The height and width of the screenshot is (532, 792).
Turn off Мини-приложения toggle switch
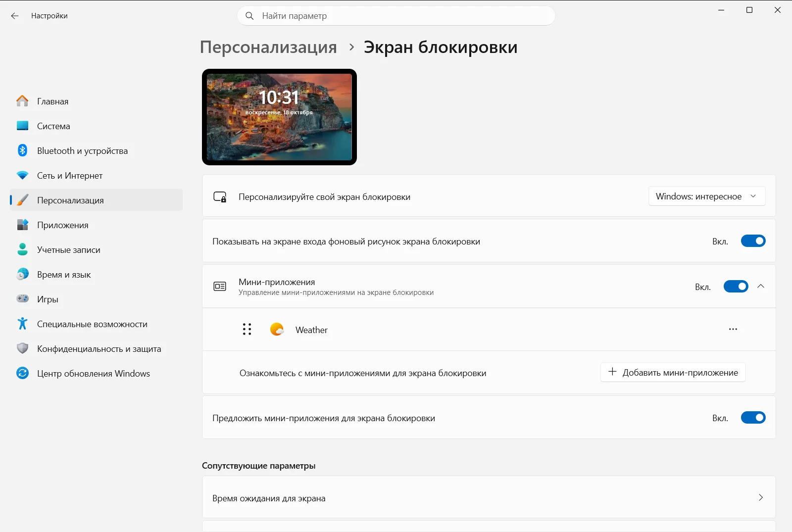[x=736, y=287]
